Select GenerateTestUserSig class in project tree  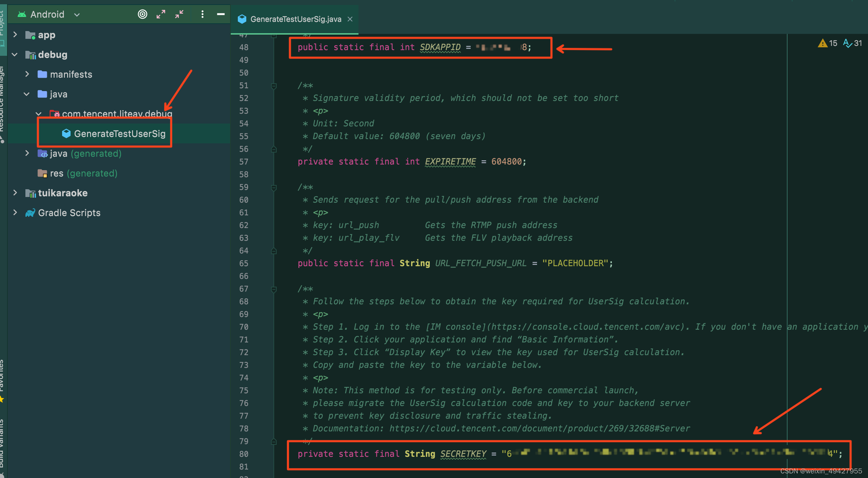click(x=119, y=133)
